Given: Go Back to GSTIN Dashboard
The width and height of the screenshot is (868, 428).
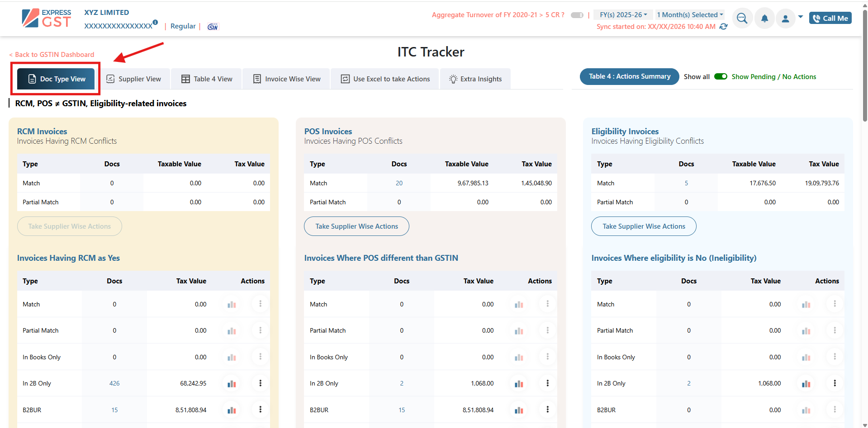Looking at the screenshot, I should coord(52,55).
